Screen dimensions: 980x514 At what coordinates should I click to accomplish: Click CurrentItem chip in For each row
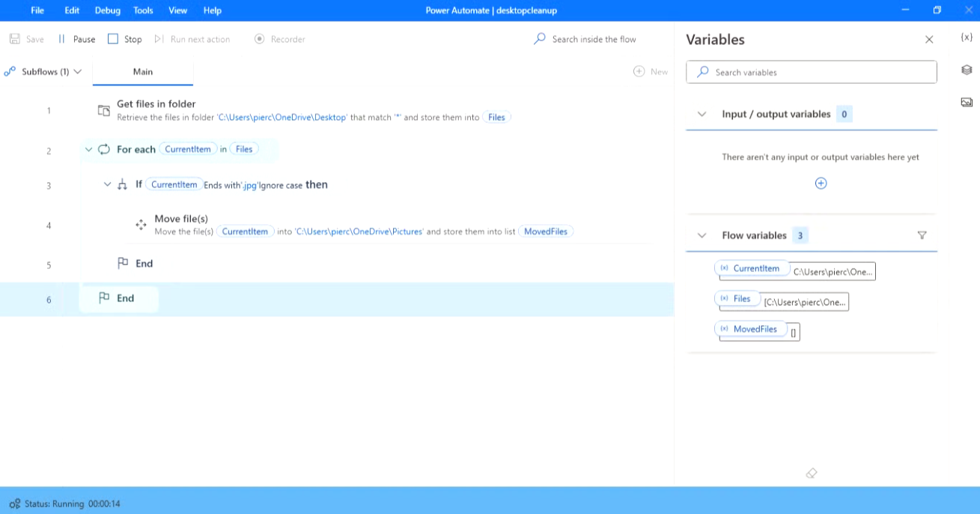coord(188,149)
